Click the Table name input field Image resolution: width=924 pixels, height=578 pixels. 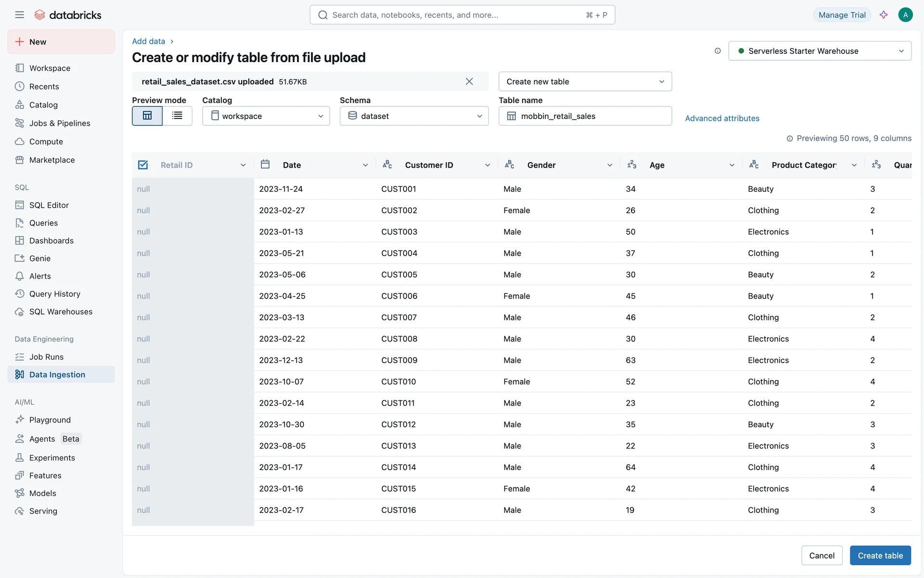(592, 116)
